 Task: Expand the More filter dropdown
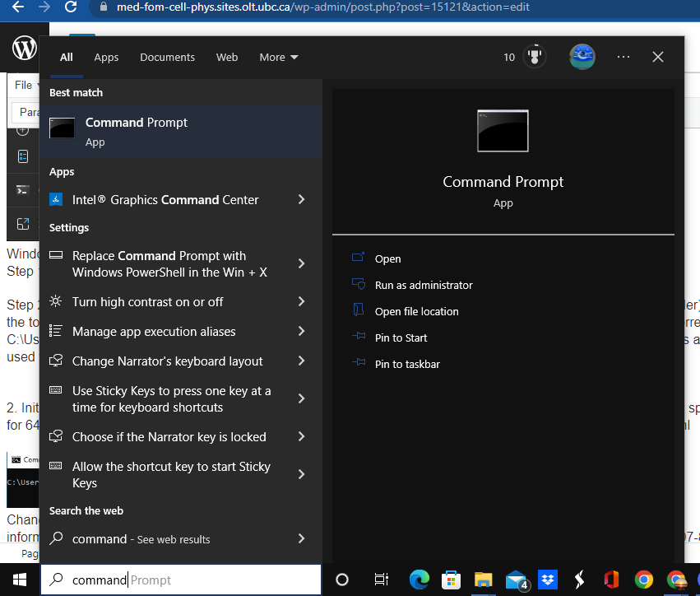click(x=278, y=58)
